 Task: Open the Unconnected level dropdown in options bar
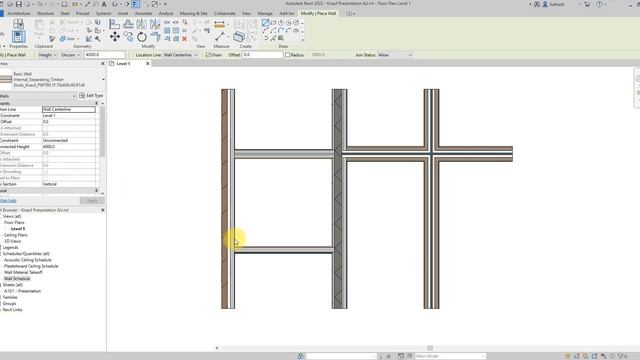point(70,55)
